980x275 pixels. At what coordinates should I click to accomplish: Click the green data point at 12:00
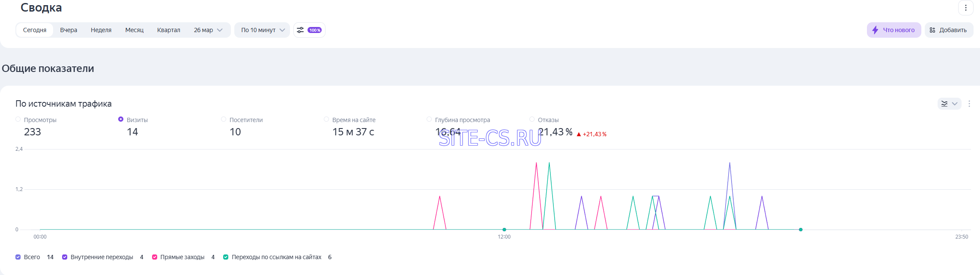pos(504,230)
